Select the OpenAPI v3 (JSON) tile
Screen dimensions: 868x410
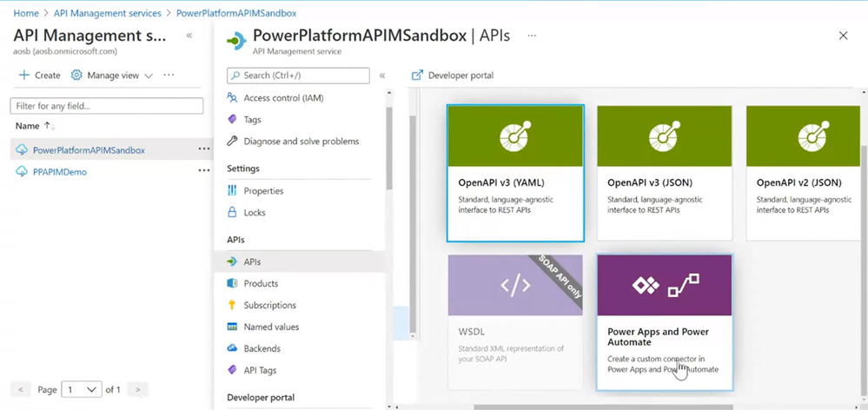665,173
